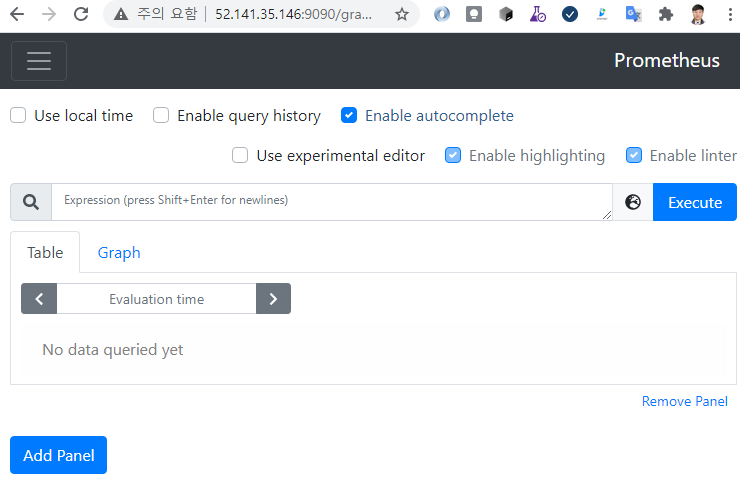The height and width of the screenshot is (489, 740).
Task: Open the Google Translate extension
Action: 633,14
